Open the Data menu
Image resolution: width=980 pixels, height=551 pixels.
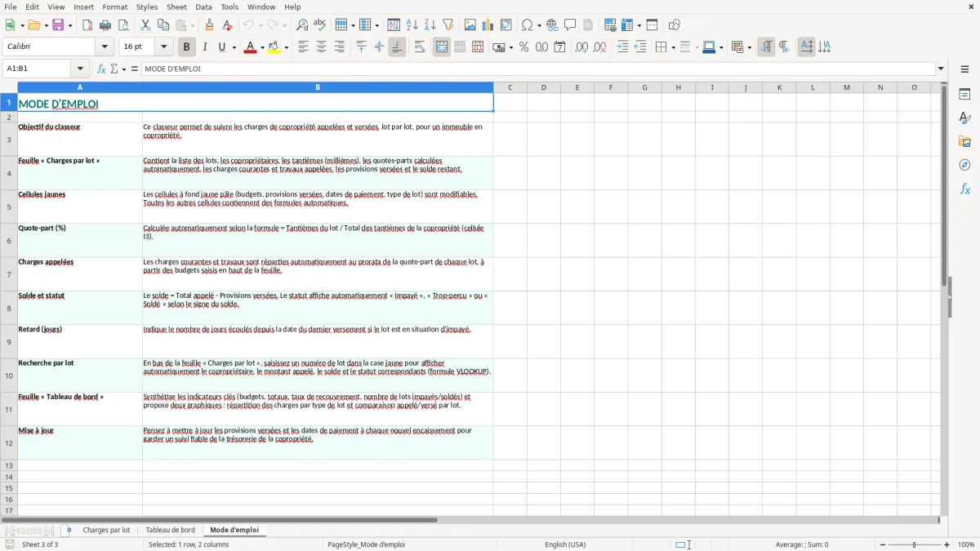203,7
